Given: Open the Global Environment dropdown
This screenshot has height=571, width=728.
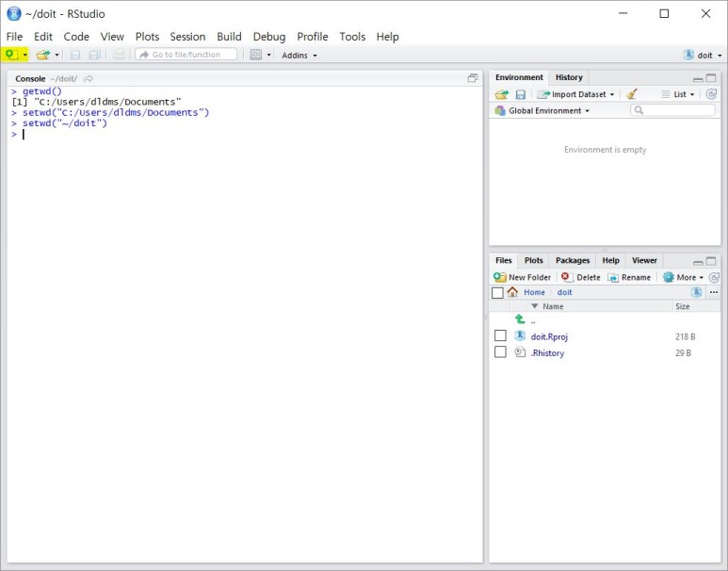Looking at the screenshot, I should pyautogui.click(x=542, y=110).
